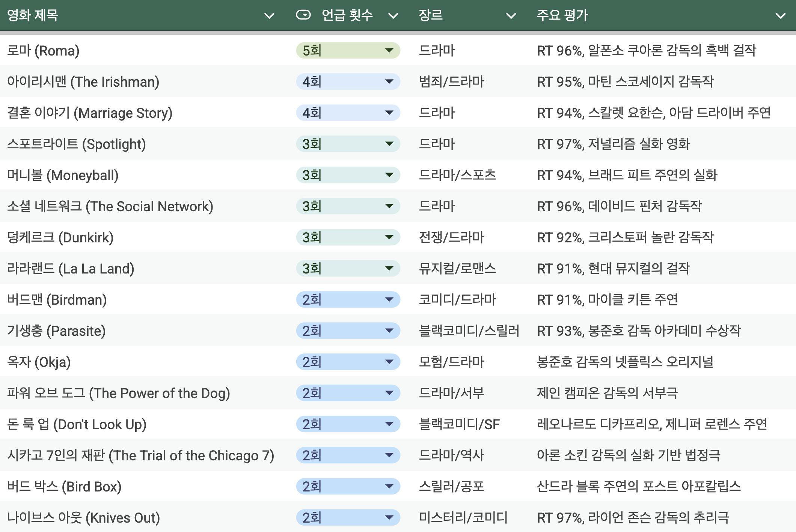Expand the 3회 chip in Spotlight row
796x532 pixels.
348,144
